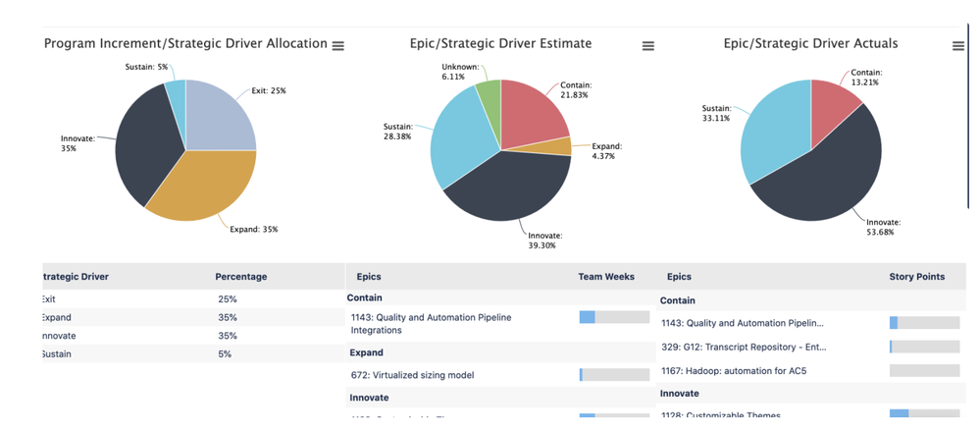Image resolution: width=980 pixels, height=431 pixels.
Task: Click Story Points bar for epic 1167 Hadoop
Action: [x=924, y=370]
